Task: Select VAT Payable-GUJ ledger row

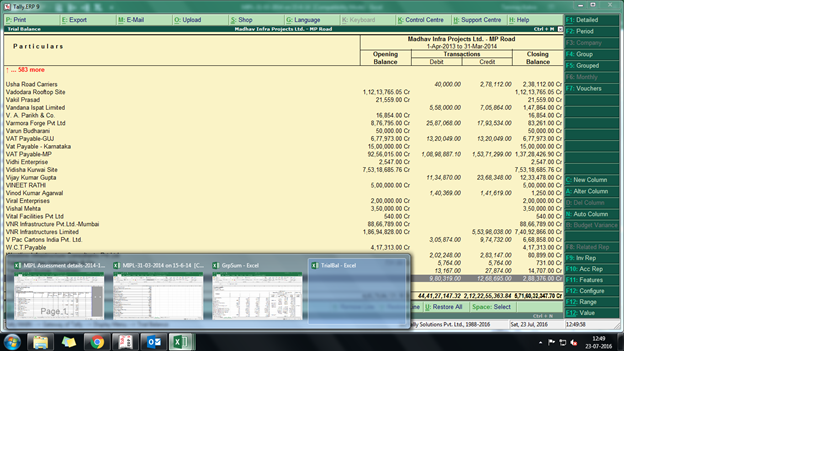Action: pyautogui.click(x=284, y=139)
